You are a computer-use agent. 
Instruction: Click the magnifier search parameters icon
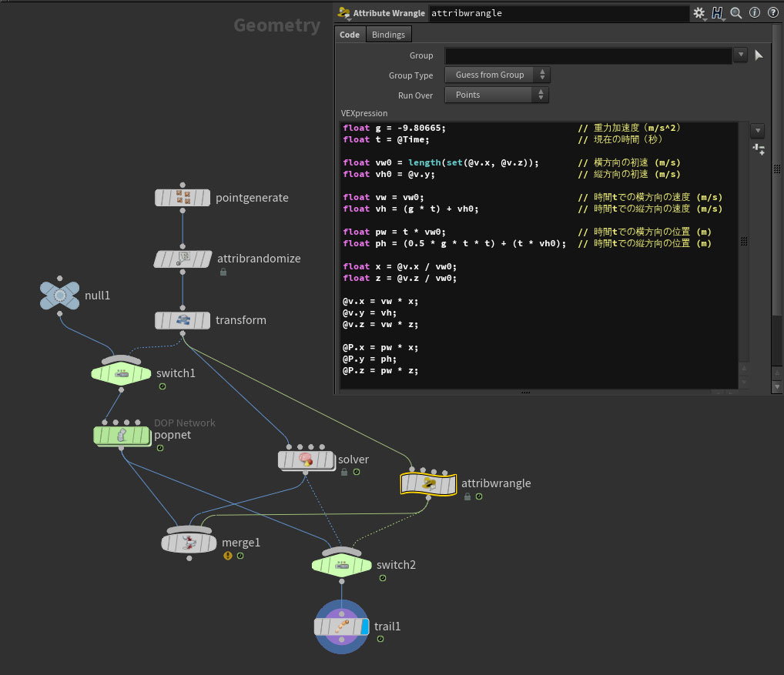click(x=736, y=13)
